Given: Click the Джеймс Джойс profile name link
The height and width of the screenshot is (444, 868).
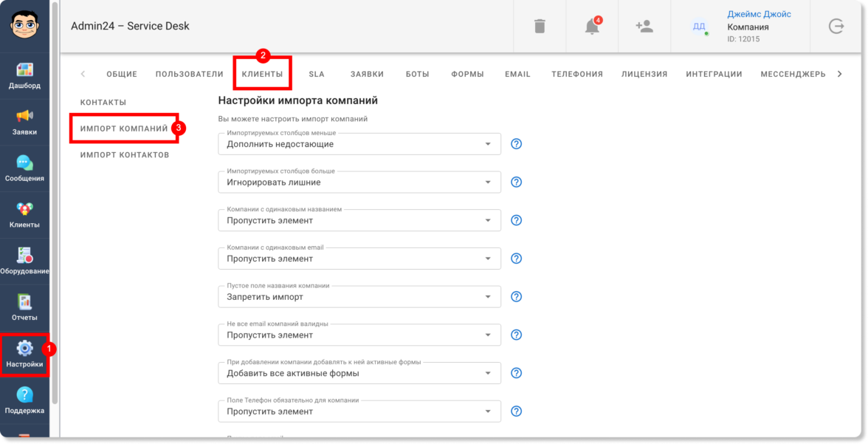Looking at the screenshot, I should (759, 15).
